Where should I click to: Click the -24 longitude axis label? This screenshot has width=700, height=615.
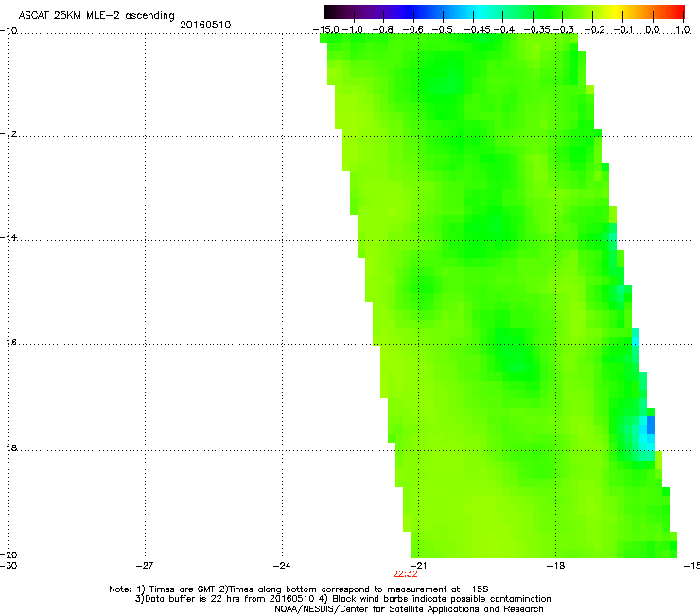click(x=282, y=566)
